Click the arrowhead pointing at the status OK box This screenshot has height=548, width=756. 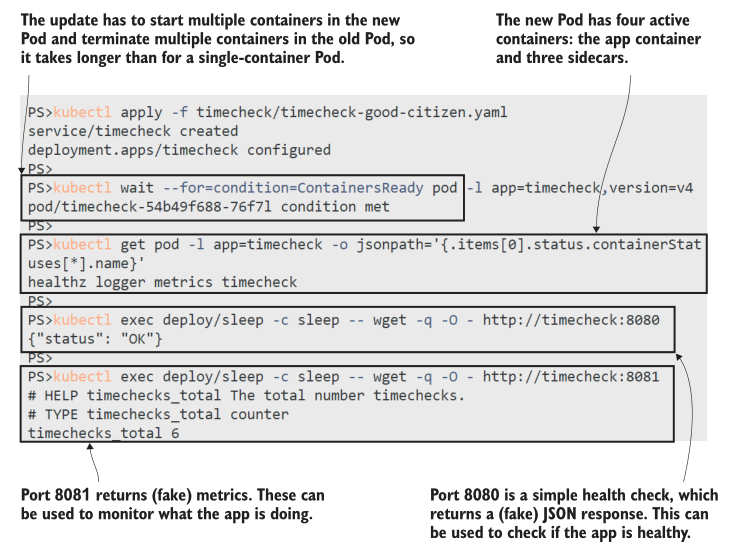[678, 353]
